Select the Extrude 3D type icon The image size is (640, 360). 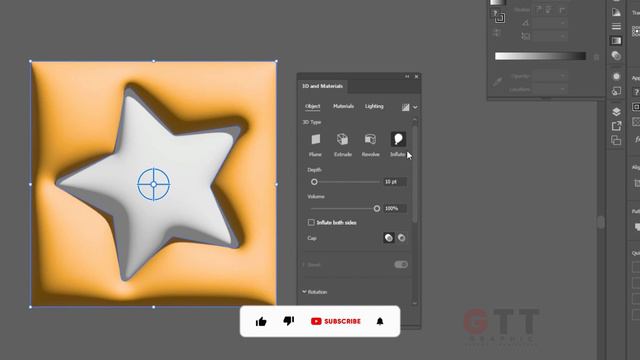342,140
